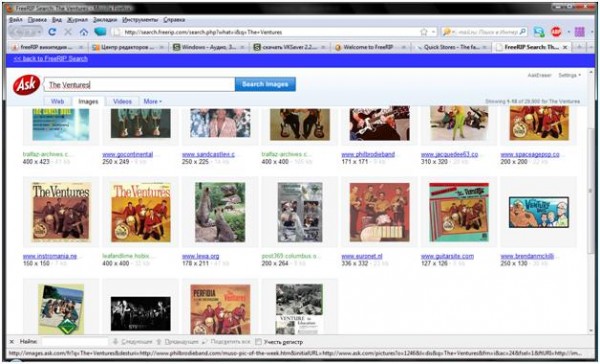The height and width of the screenshot is (364, 600).
Task: Click the search magnifier icon in search box
Action: 523,32
